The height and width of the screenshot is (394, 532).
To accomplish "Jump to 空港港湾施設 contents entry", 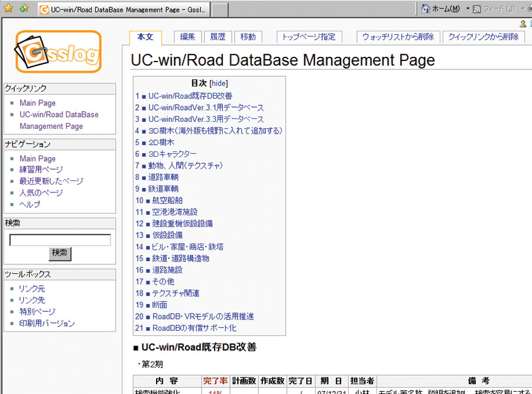I will pos(175,212).
